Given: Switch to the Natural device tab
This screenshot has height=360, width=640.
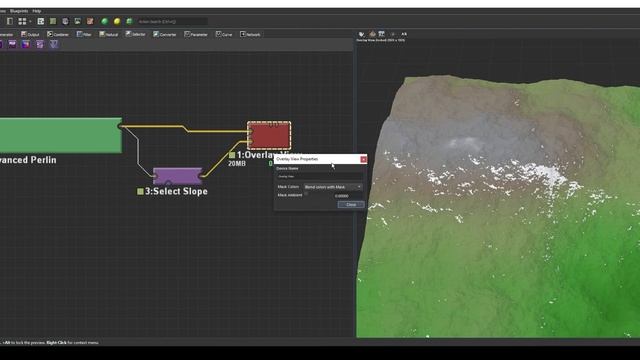Looking at the screenshot, I should (109, 34).
